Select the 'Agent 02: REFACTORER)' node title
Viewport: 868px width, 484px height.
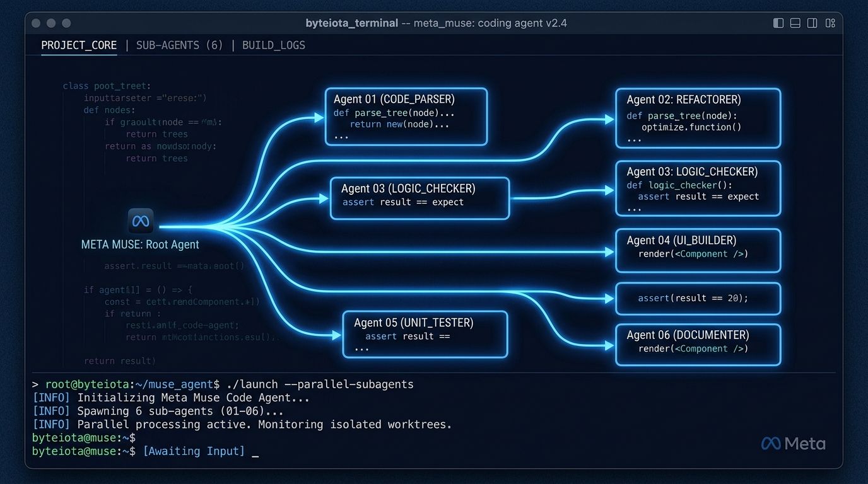tap(684, 100)
